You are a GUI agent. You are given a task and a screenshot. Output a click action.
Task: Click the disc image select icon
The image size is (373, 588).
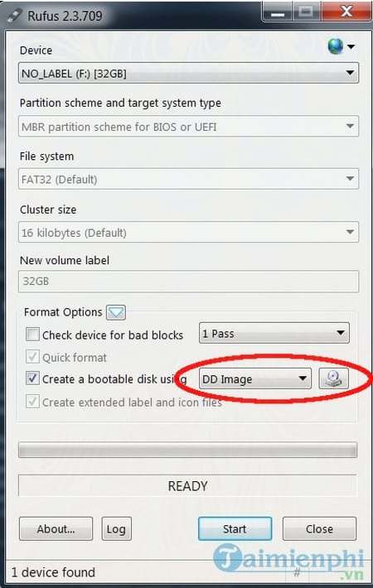point(333,378)
